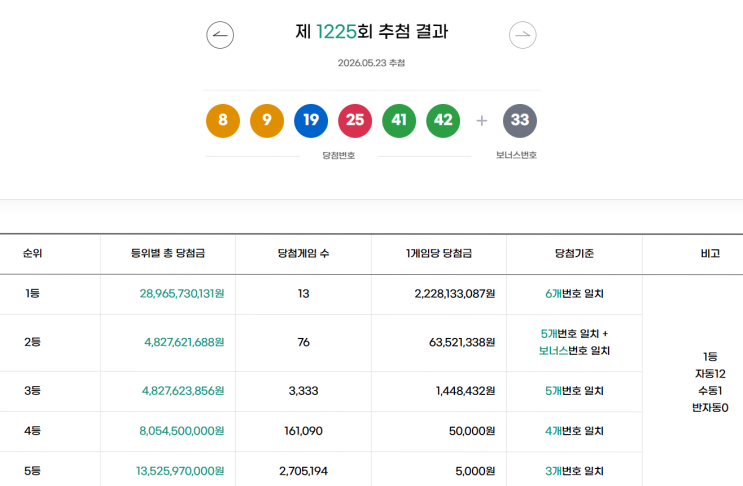Click the gray bonus ball number 33
743x486 pixels.
pos(520,121)
